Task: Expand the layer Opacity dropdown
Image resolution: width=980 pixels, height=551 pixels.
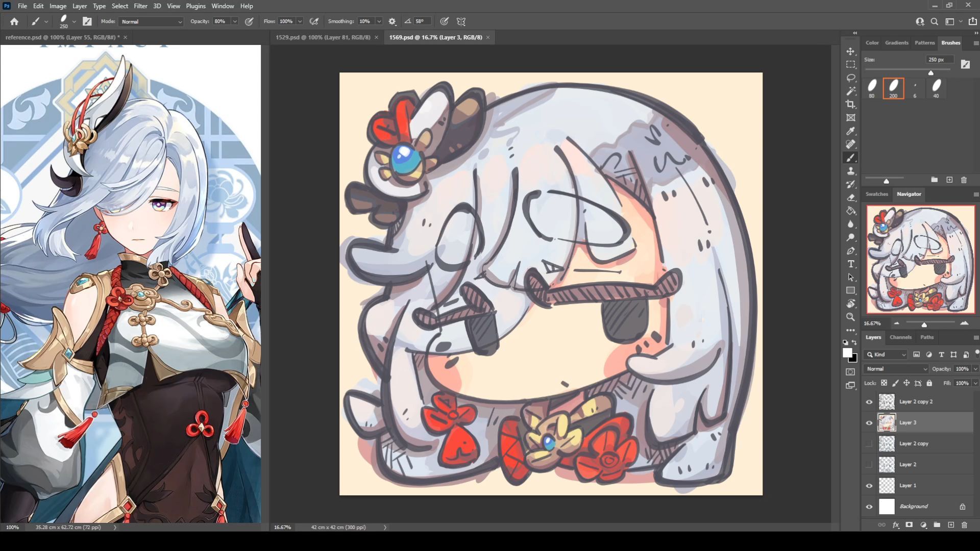Action: point(975,369)
